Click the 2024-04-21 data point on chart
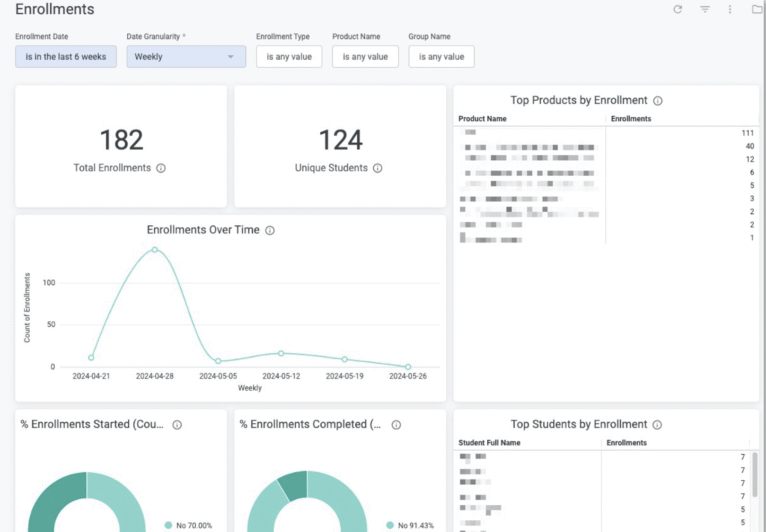 point(91,358)
